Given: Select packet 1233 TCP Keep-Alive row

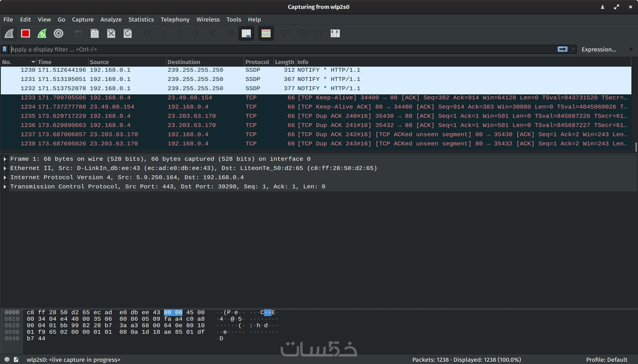Looking at the screenshot, I should pos(316,98).
